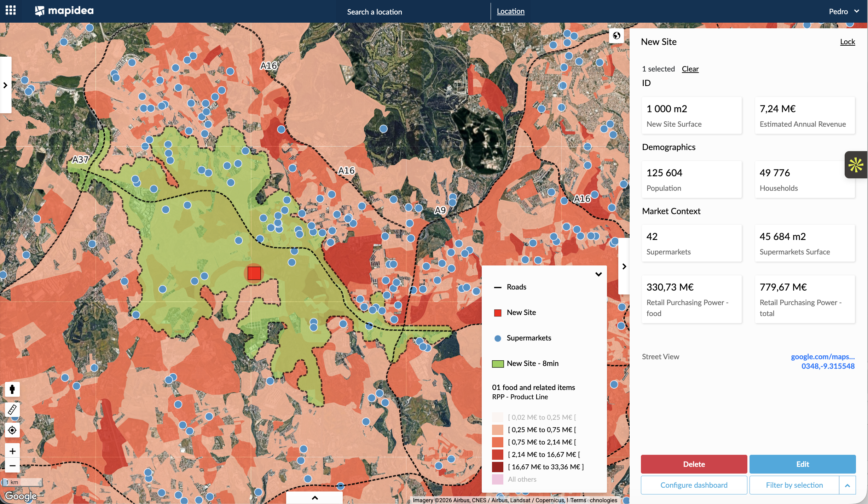Click the globe basemap icon
The height and width of the screenshot is (504, 868).
pos(617,35)
